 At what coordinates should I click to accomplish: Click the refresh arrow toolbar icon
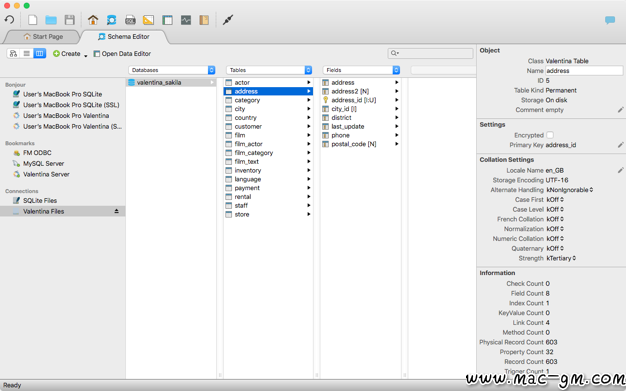point(9,20)
